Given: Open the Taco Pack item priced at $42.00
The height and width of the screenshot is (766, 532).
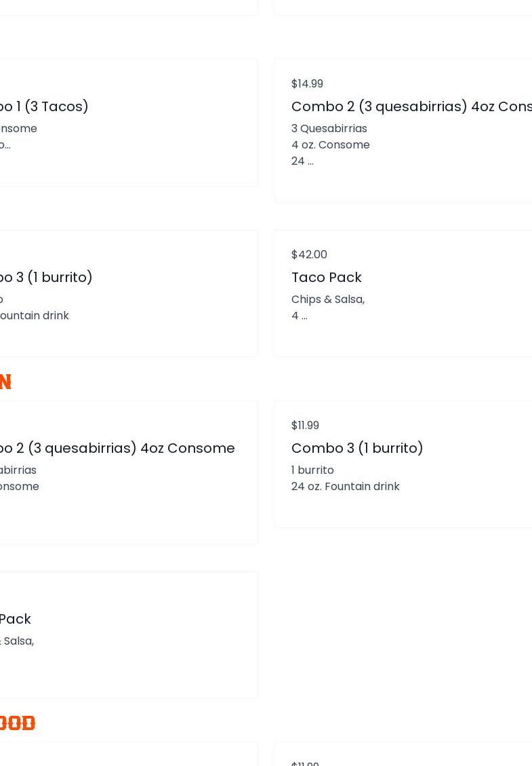Looking at the screenshot, I should pyautogui.click(x=326, y=277).
